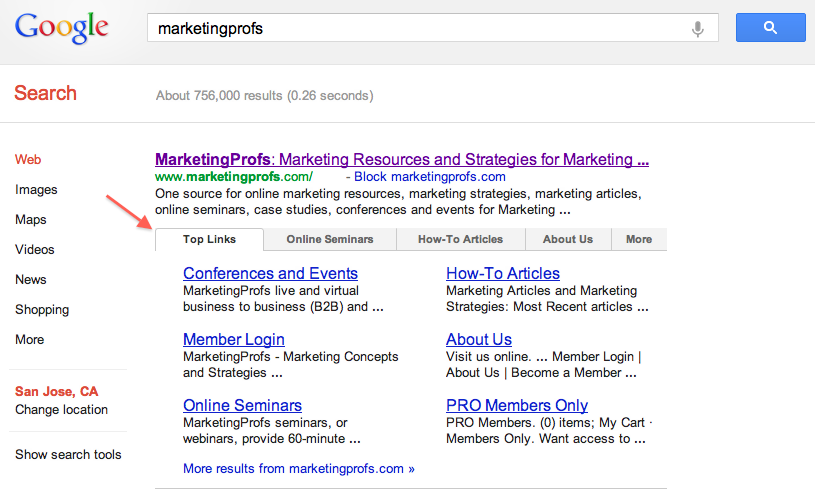This screenshot has height=496, width=815.
Task: Click Block marketingprofs.com link
Action: [430, 177]
